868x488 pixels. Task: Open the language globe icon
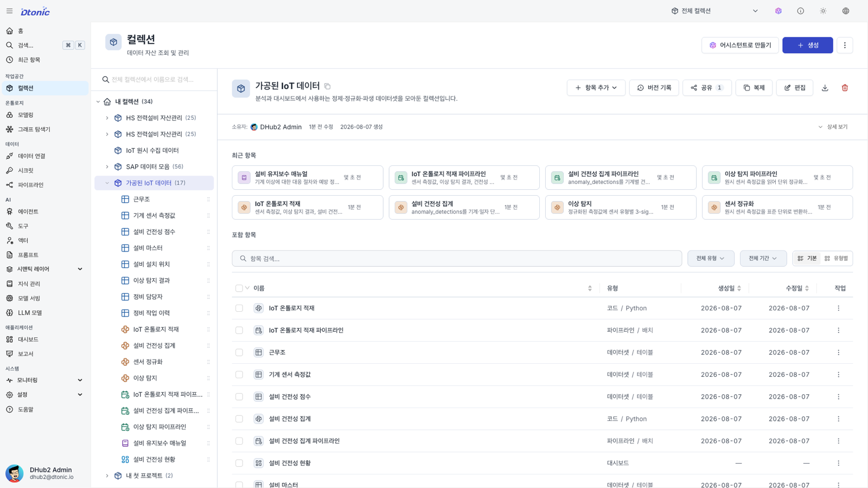pos(846,11)
